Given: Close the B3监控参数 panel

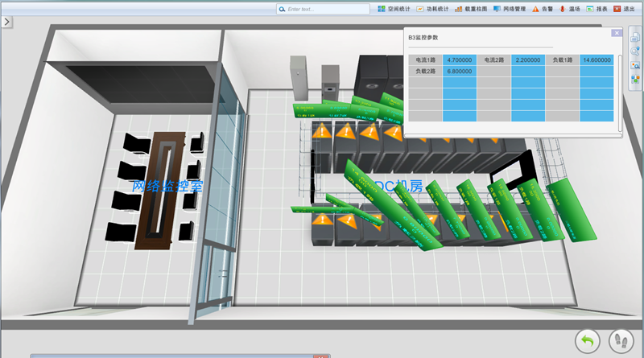Looking at the screenshot, I should (616, 33).
